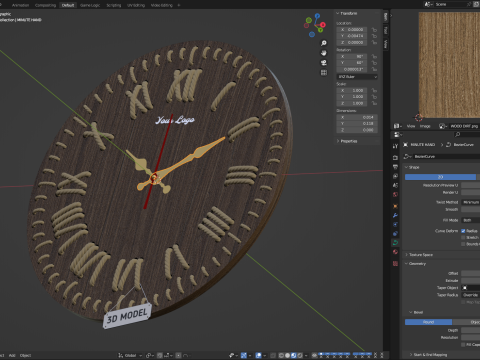This screenshot has width=480, height=360.
Task: Open the Object Constraints tab icon
Action: (395, 234)
